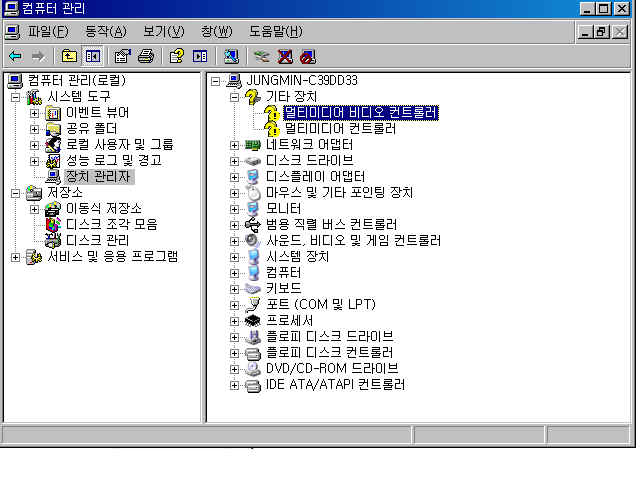Click the up one level folder icon
636x479 pixels.
click(x=69, y=56)
